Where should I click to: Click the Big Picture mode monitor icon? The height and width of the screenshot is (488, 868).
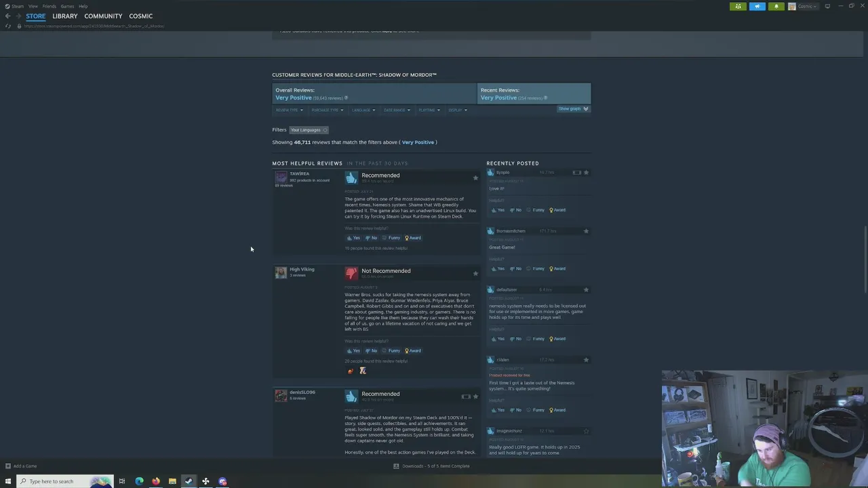(827, 6)
